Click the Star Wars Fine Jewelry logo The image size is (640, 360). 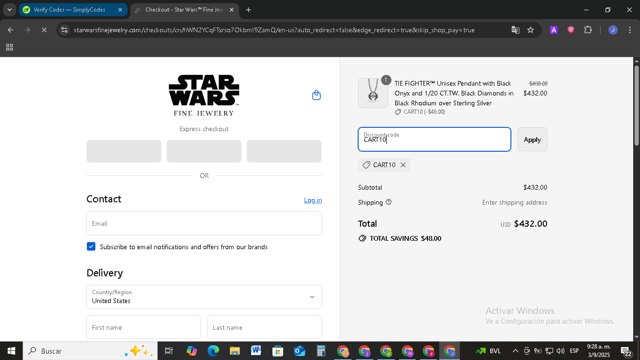coord(204,96)
